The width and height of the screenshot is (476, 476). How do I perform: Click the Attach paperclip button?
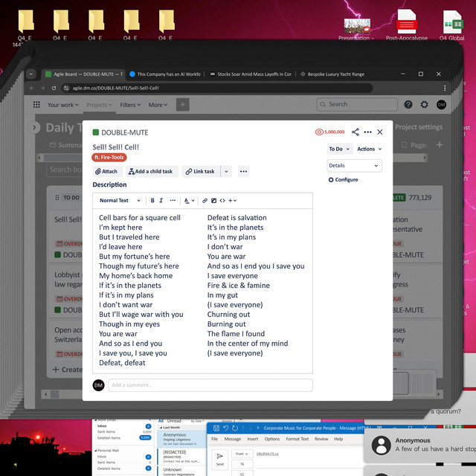coord(106,171)
